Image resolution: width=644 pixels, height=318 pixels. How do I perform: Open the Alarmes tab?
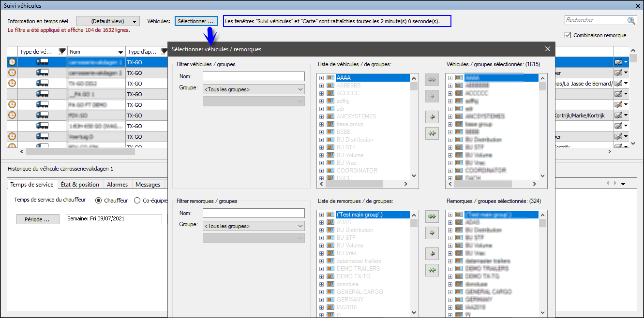[117, 185]
